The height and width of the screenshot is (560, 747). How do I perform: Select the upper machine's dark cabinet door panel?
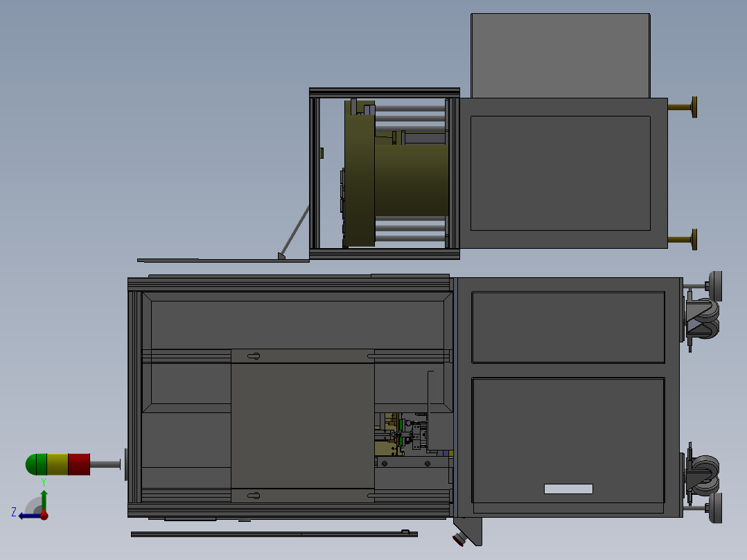(561, 173)
